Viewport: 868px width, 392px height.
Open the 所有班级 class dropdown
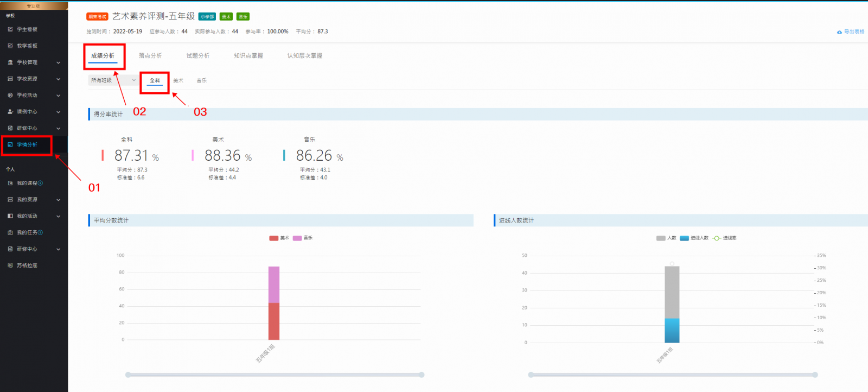click(113, 80)
